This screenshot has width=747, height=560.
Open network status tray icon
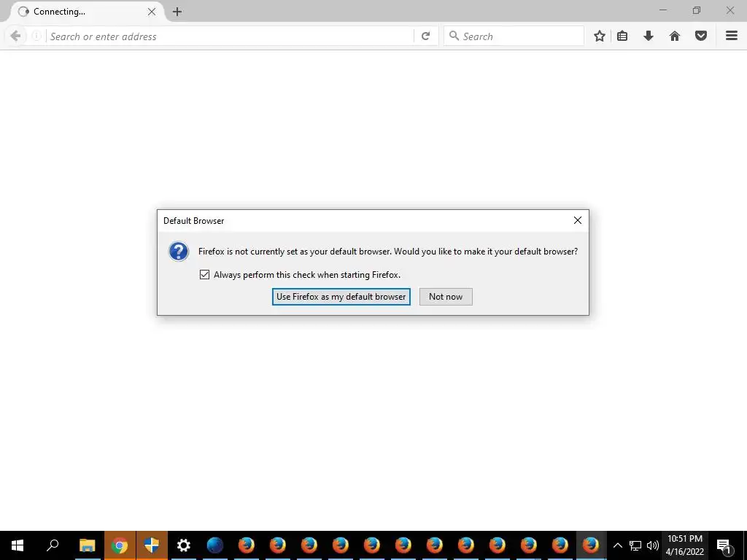[635, 545]
